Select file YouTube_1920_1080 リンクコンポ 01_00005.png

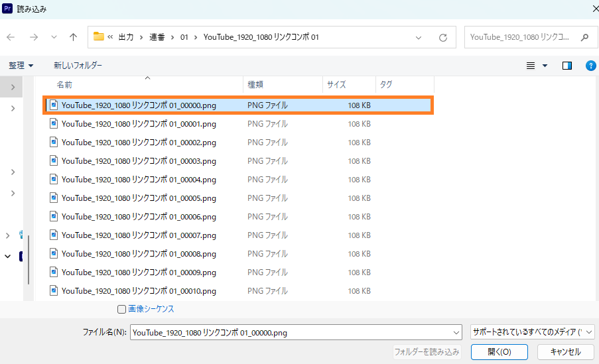point(139,198)
